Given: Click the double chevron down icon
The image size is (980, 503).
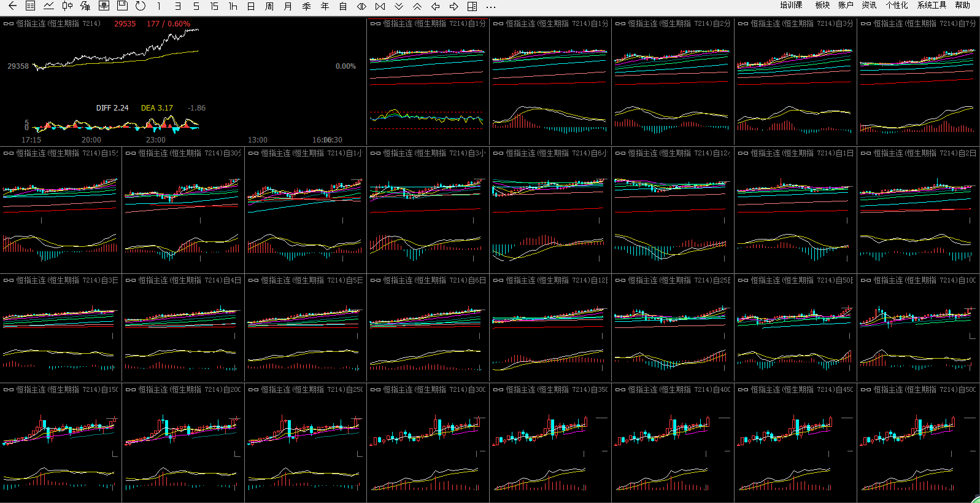Looking at the screenshot, I should click(x=399, y=6).
